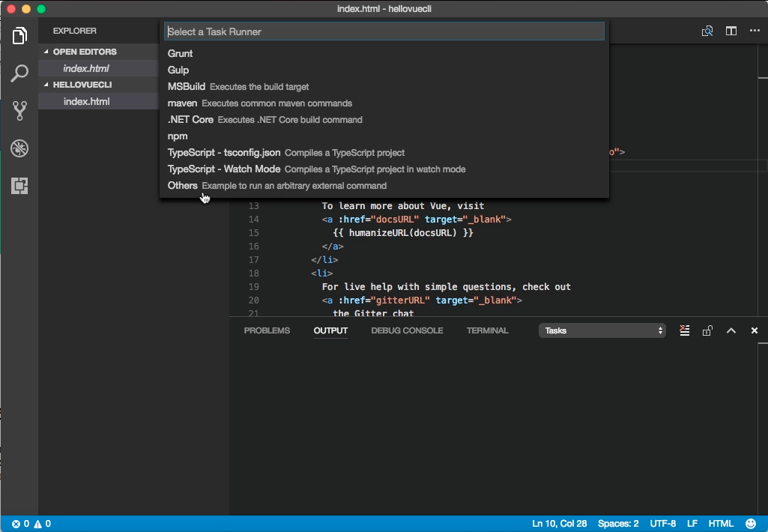The height and width of the screenshot is (532, 768).
Task: Select TypeScript - Watch Mode runner
Action: tap(384, 169)
